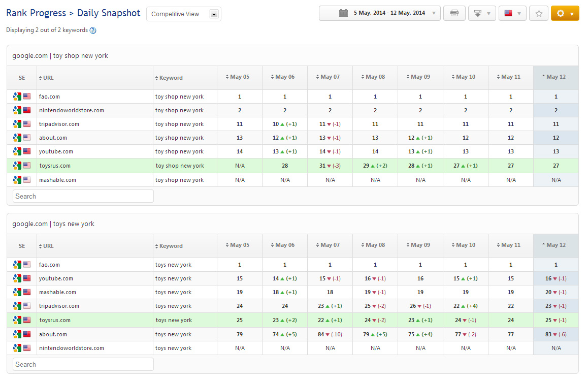Click nintendoworldstore.com in the first table
This screenshot has width=588, height=382.
[x=71, y=110]
